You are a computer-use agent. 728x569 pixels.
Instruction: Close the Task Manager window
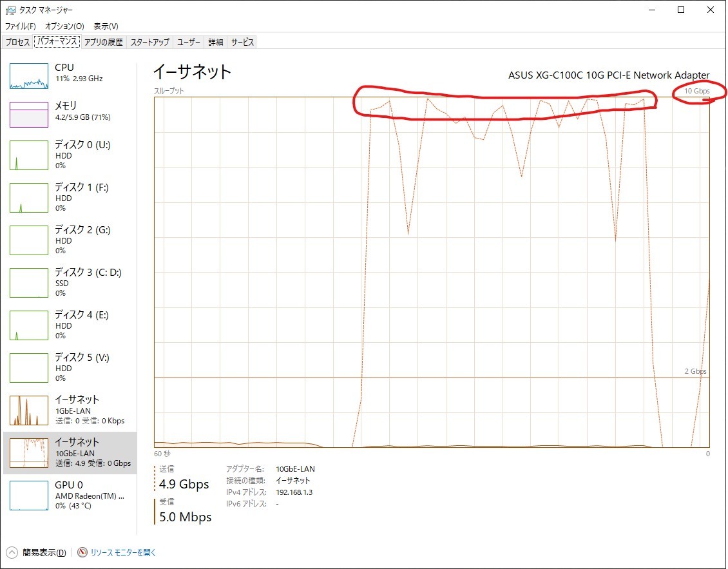pyautogui.click(x=711, y=10)
